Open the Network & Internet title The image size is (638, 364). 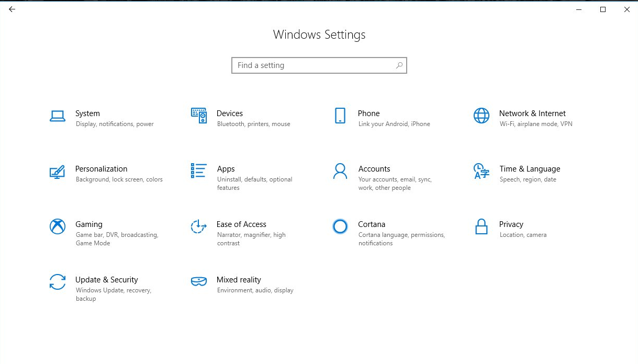pos(532,113)
